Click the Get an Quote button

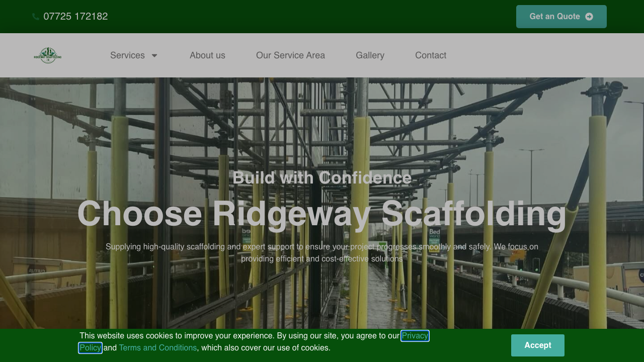click(x=561, y=16)
